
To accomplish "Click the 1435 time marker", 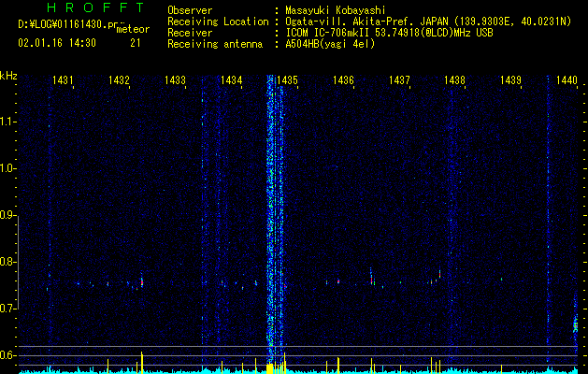I will tap(287, 80).
